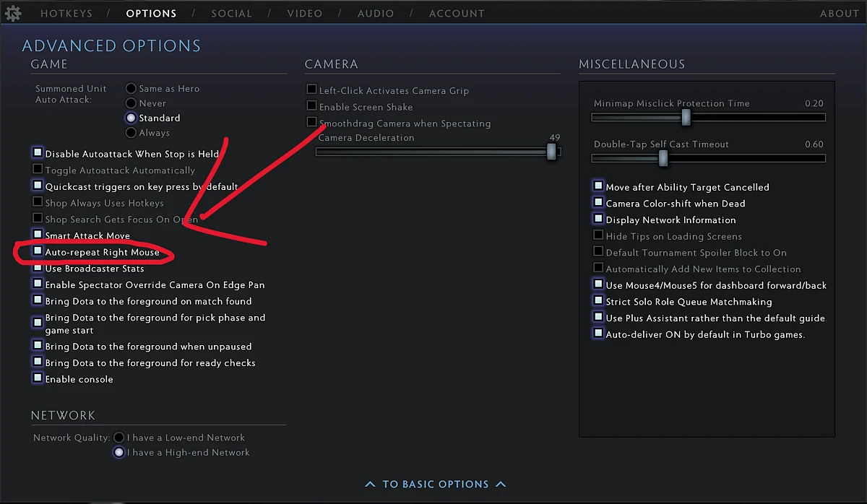The width and height of the screenshot is (867, 504).
Task: Select I have a Low-end Network
Action: tap(119, 438)
